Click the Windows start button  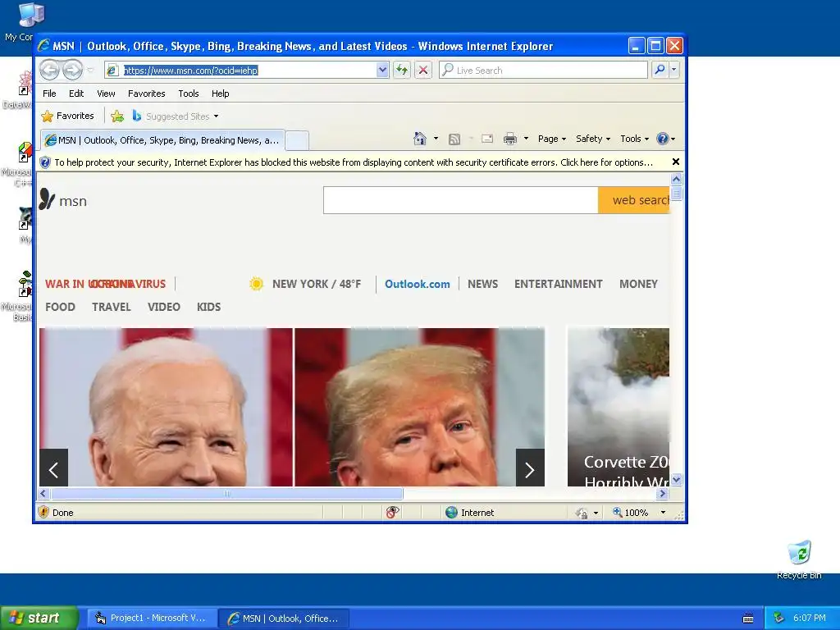(39, 618)
